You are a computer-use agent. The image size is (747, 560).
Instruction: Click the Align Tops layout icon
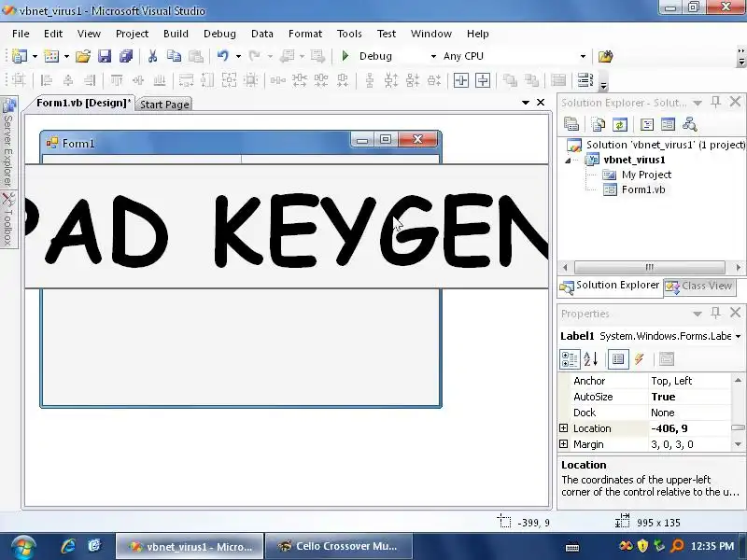(117, 80)
